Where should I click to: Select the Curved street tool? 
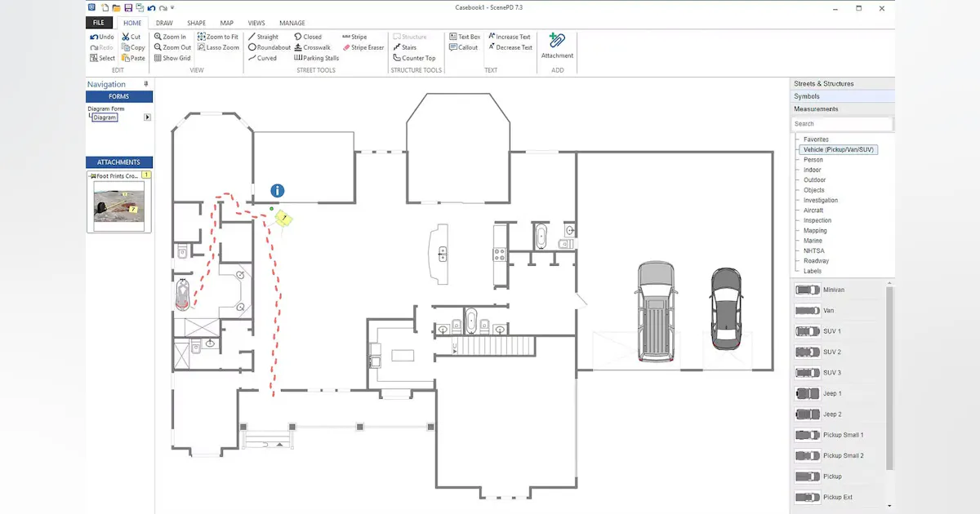262,58
